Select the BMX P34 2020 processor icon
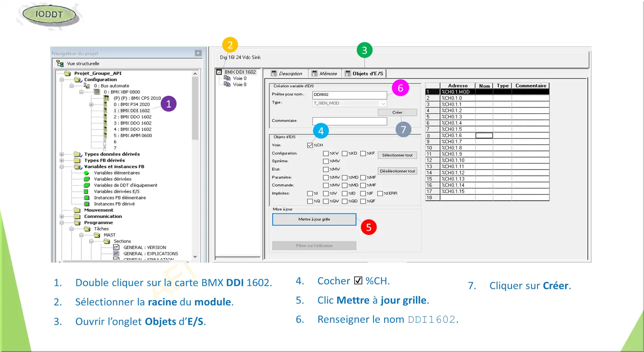 coord(106,105)
